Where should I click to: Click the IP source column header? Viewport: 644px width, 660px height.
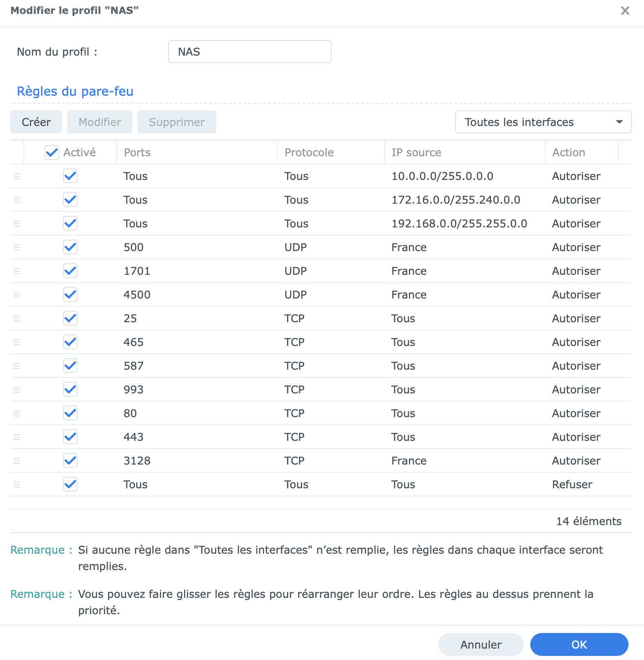[416, 153]
